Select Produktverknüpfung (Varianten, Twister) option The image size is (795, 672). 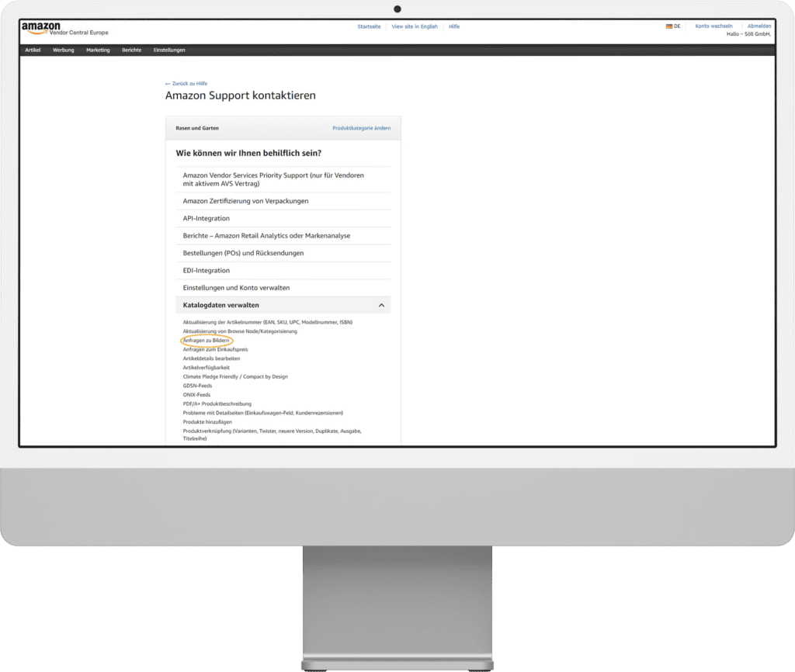pyautogui.click(x=273, y=435)
